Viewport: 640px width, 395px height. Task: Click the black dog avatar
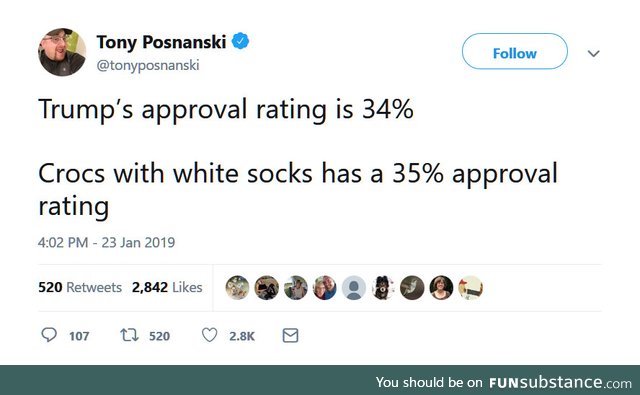[383, 288]
